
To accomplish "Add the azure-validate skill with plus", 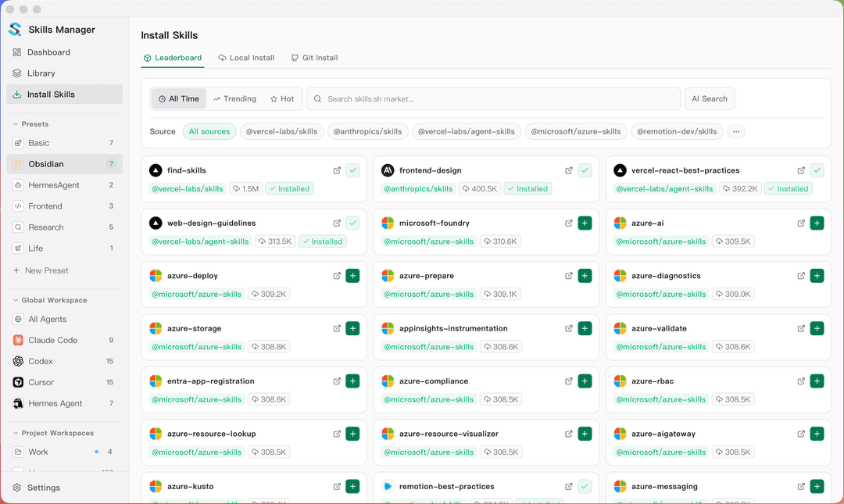I will tap(817, 328).
